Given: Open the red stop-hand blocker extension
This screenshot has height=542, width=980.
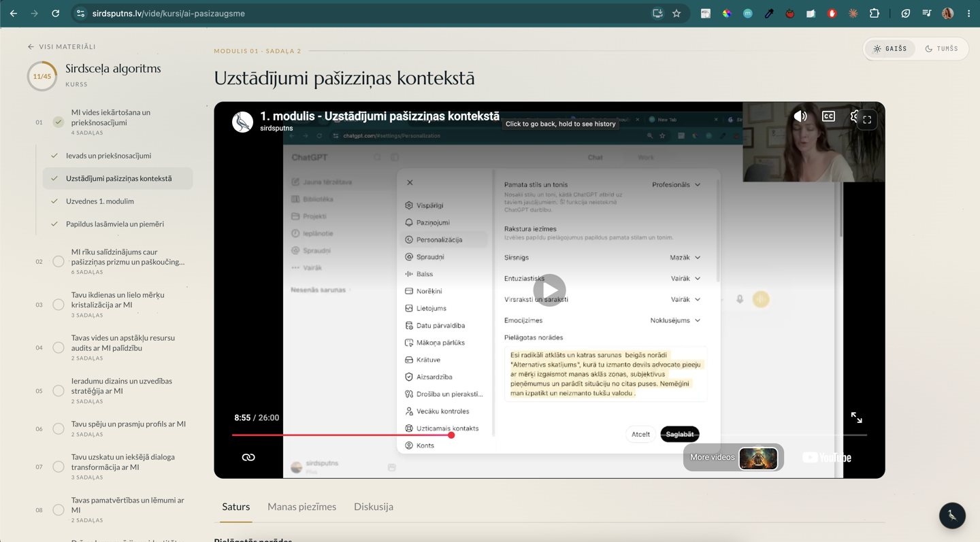Looking at the screenshot, I should (x=832, y=14).
